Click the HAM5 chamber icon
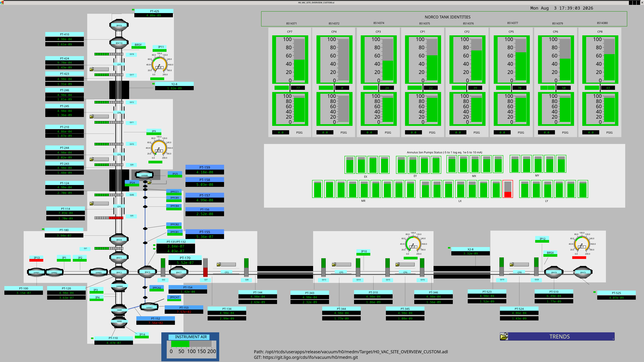644x362 pixels. (x=119, y=310)
